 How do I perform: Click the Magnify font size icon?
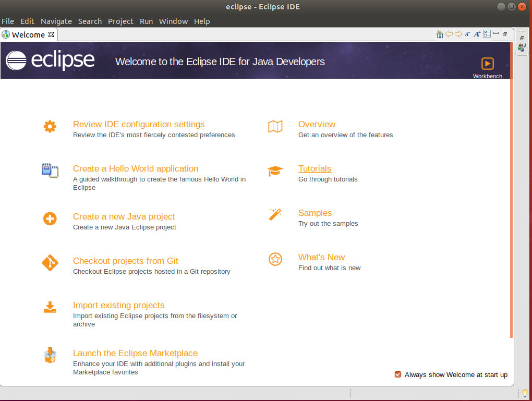(x=477, y=34)
